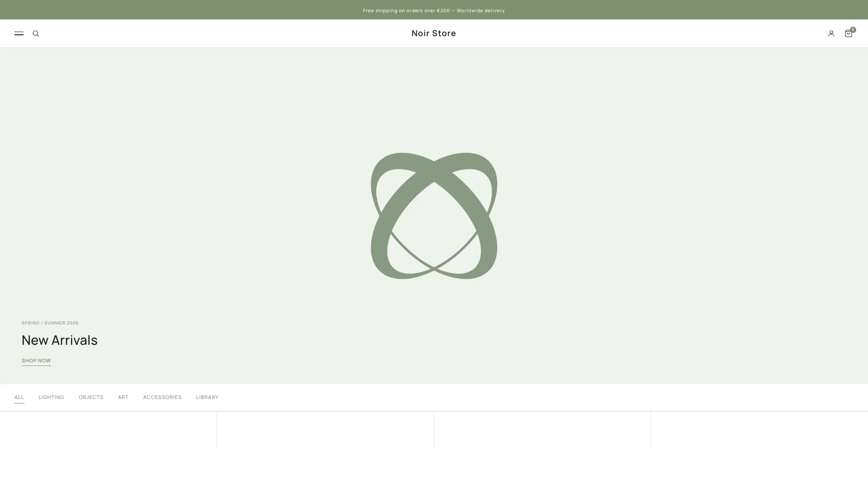Click the SHOP NOW link
Image resolution: width=868 pixels, height=488 pixels.
36,361
